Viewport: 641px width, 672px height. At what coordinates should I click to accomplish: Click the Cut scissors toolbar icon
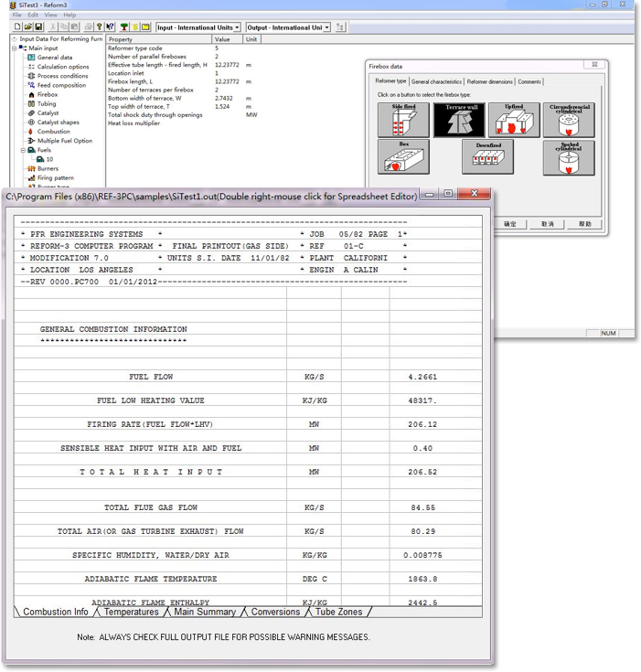(53, 27)
